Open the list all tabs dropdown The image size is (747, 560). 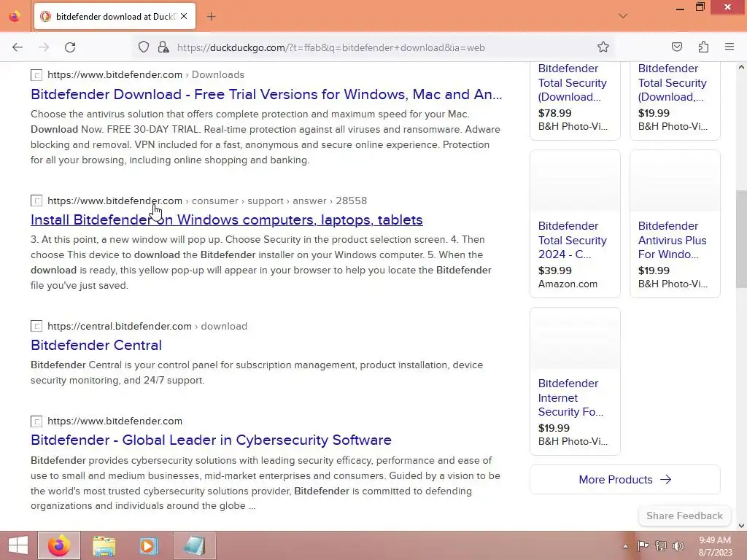(x=623, y=16)
